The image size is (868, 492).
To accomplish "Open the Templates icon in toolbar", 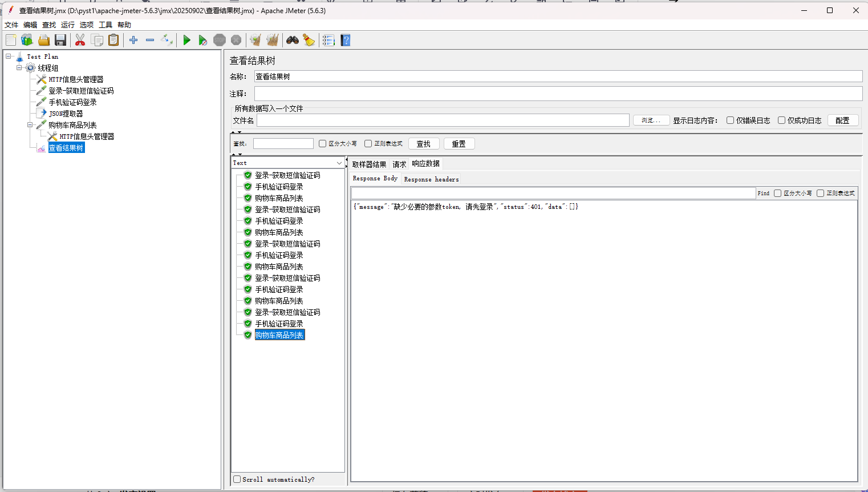I will click(x=27, y=40).
